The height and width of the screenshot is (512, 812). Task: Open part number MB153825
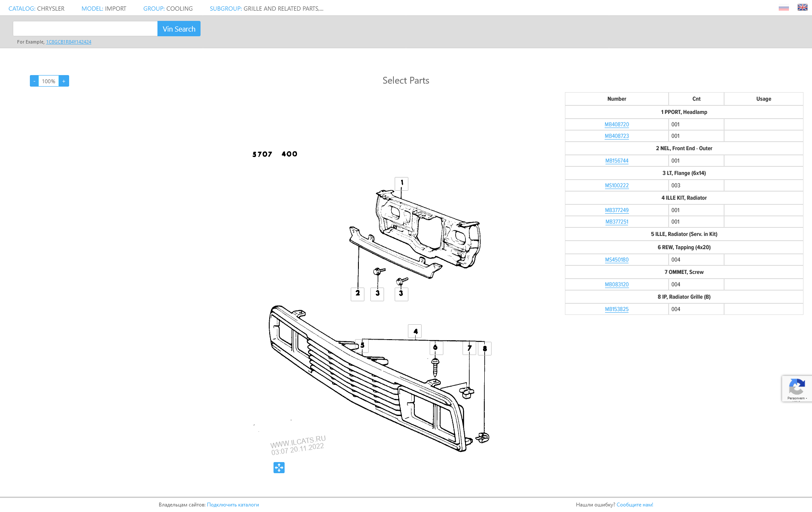coord(617,309)
